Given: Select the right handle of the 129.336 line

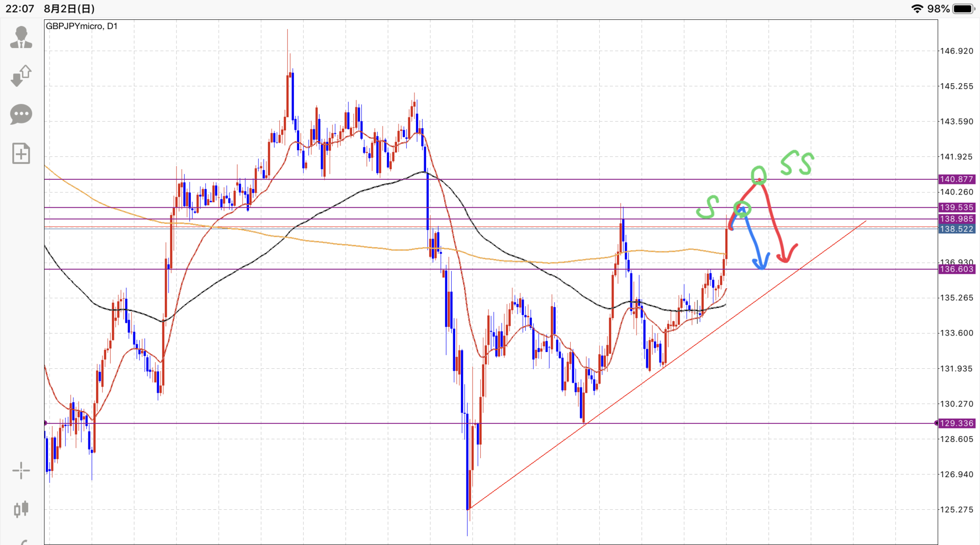Looking at the screenshot, I should click(x=936, y=423).
